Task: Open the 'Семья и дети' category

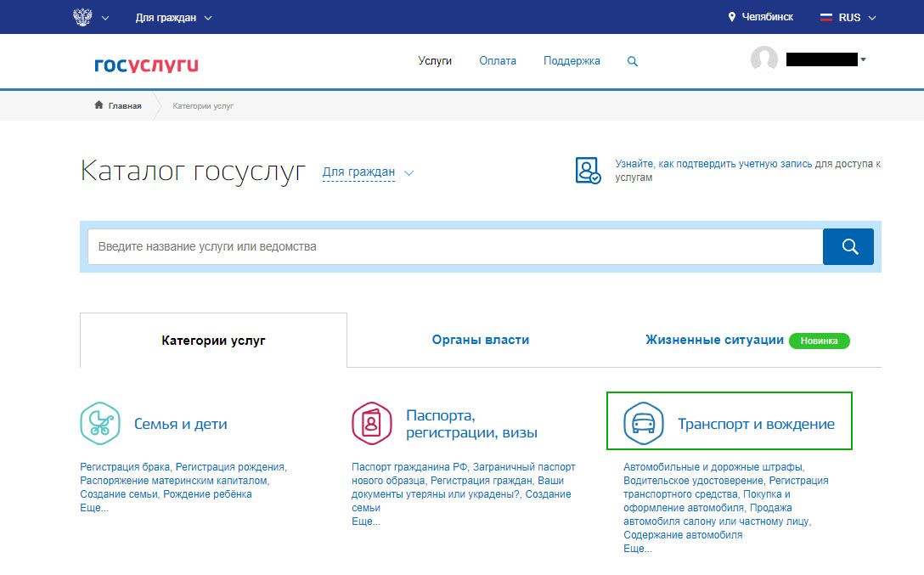Action: 180,424
